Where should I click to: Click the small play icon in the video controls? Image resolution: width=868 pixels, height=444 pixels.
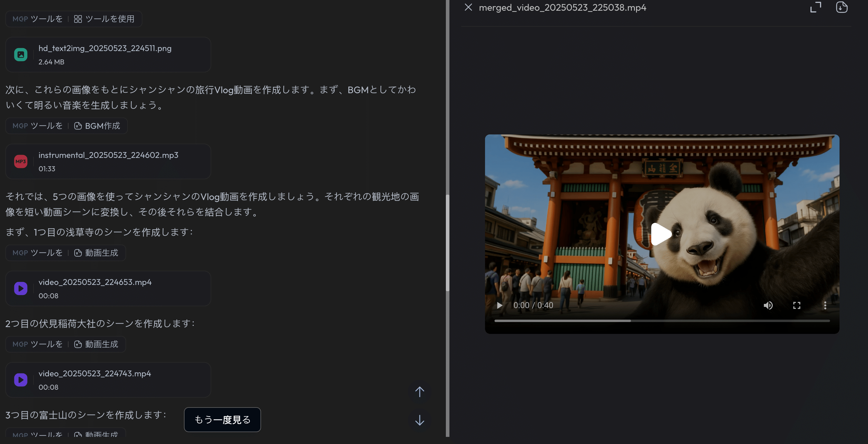click(x=499, y=305)
